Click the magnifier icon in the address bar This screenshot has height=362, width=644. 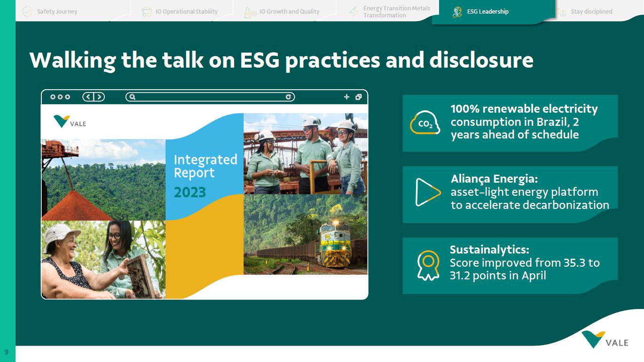133,97
